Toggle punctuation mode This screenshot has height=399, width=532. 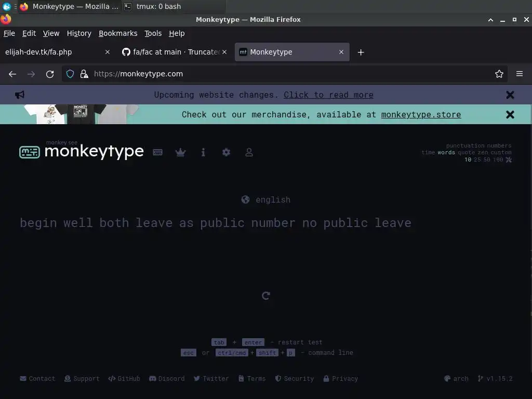point(465,145)
